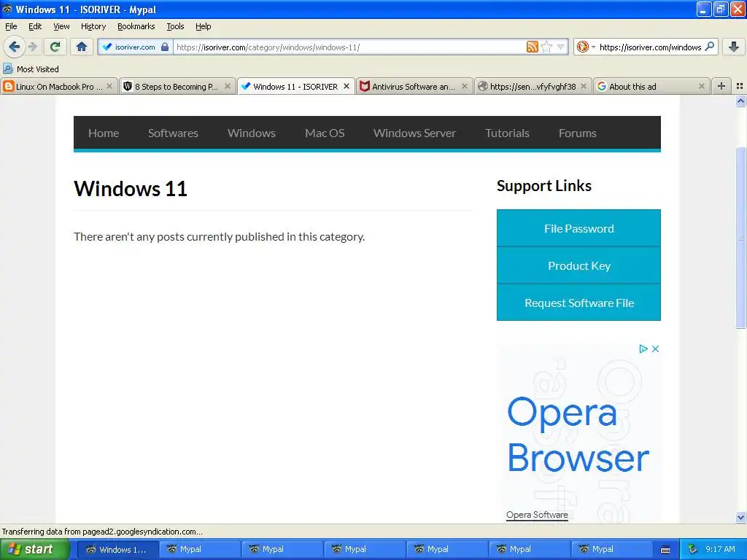Open the Edit menu
The width and height of the screenshot is (747, 560).
coord(35,26)
